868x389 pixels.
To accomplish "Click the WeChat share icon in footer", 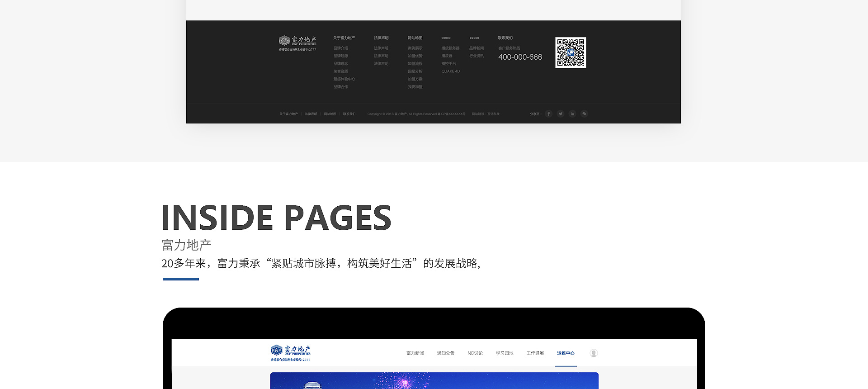I will point(584,114).
